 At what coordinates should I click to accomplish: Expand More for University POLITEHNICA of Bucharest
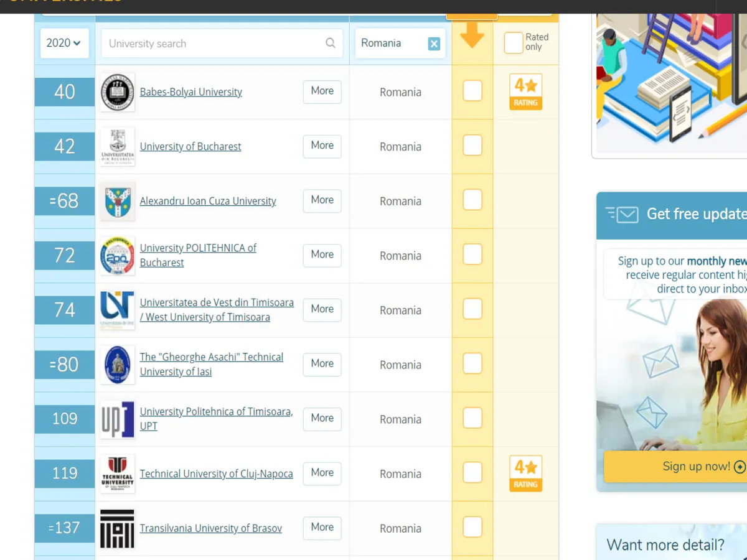pyautogui.click(x=322, y=255)
